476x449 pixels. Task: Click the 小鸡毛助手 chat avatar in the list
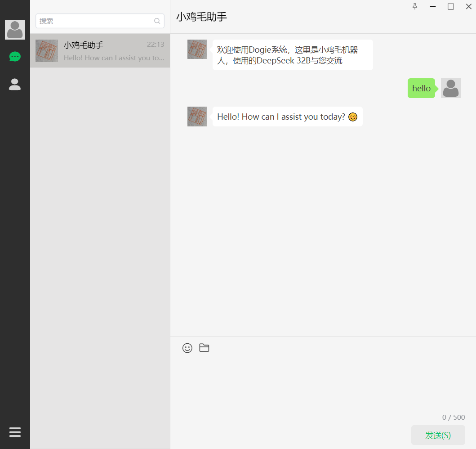pyautogui.click(x=47, y=51)
